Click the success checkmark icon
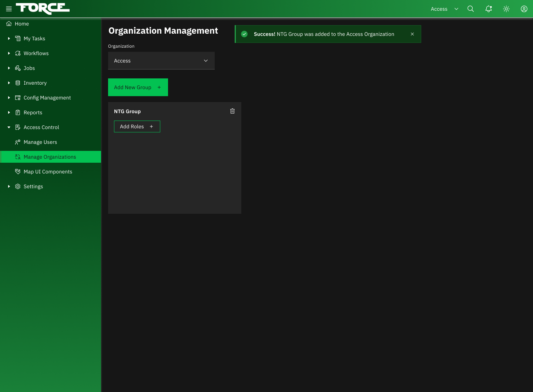Viewport: 533px width, 392px height. pos(244,34)
